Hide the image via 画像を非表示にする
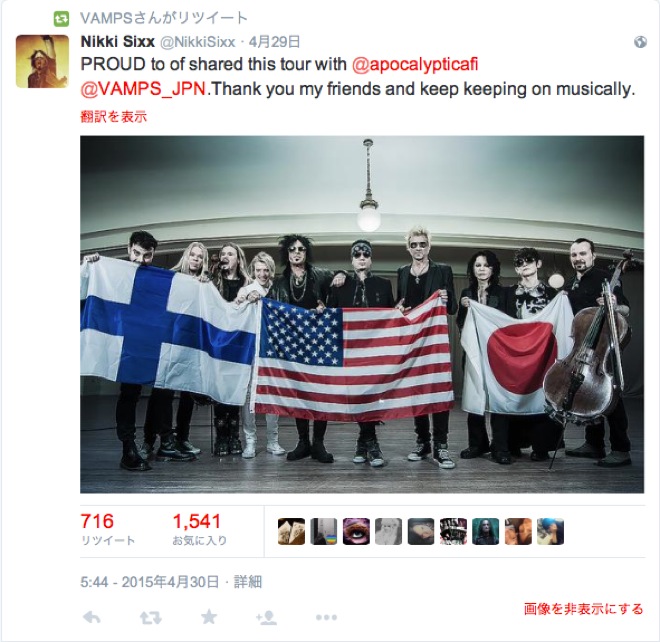The height and width of the screenshot is (642, 660). click(583, 609)
